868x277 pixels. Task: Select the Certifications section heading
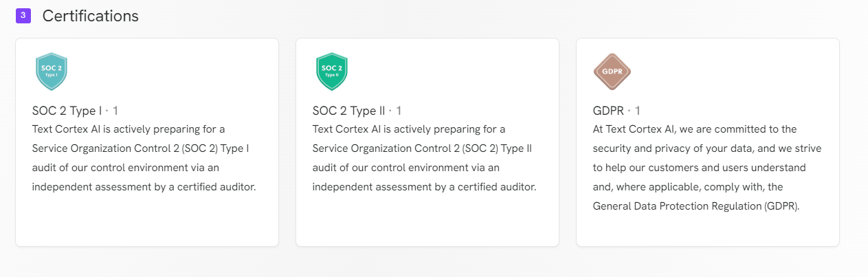[91, 16]
